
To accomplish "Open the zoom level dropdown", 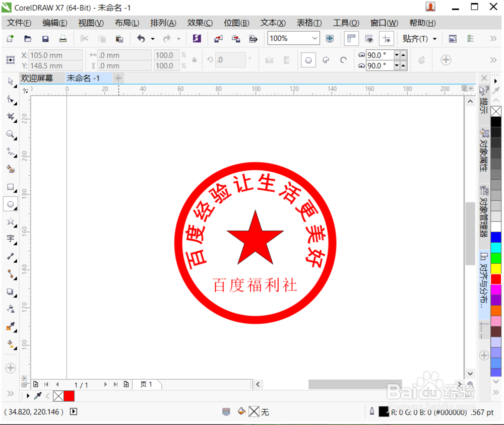I will (x=314, y=39).
